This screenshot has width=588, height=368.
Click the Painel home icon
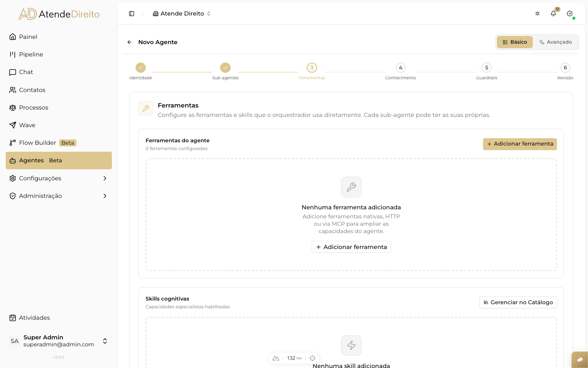pyautogui.click(x=13, y=37)
